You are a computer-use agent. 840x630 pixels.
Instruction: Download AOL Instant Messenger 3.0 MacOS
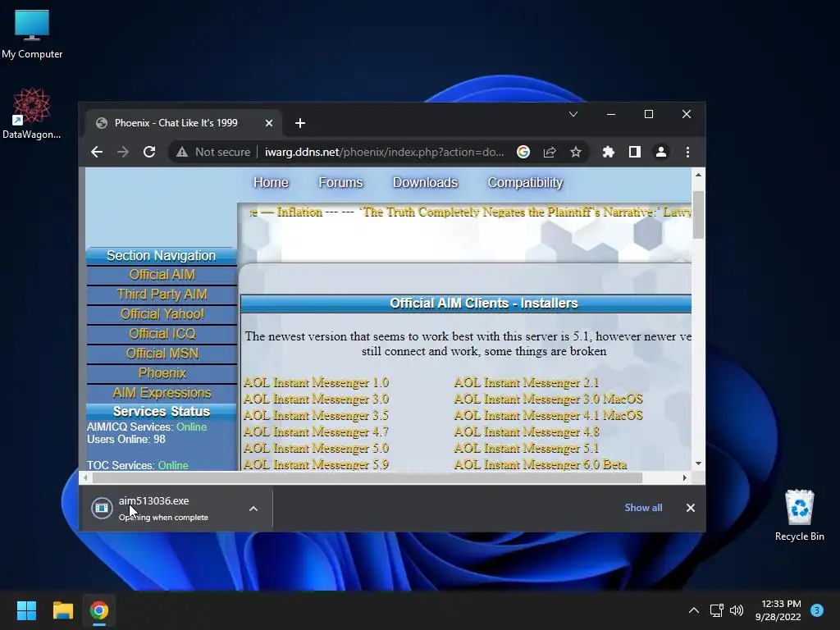point(548,399)
